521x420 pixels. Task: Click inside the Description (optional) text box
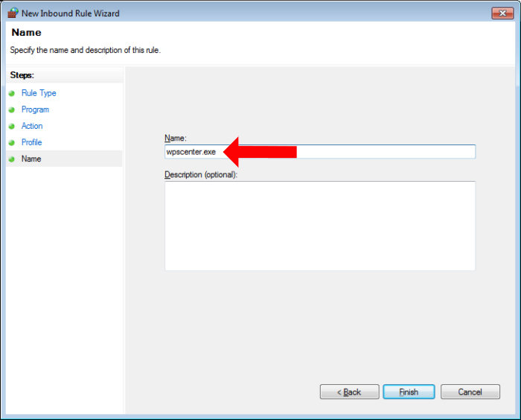tap(320, 226)
